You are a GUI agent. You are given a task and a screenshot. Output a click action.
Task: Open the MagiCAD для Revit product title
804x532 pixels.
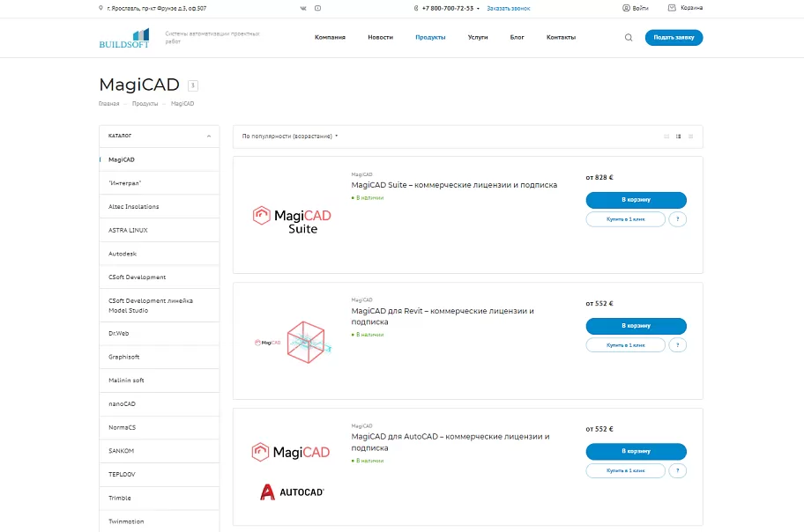(x=443, y=316)
